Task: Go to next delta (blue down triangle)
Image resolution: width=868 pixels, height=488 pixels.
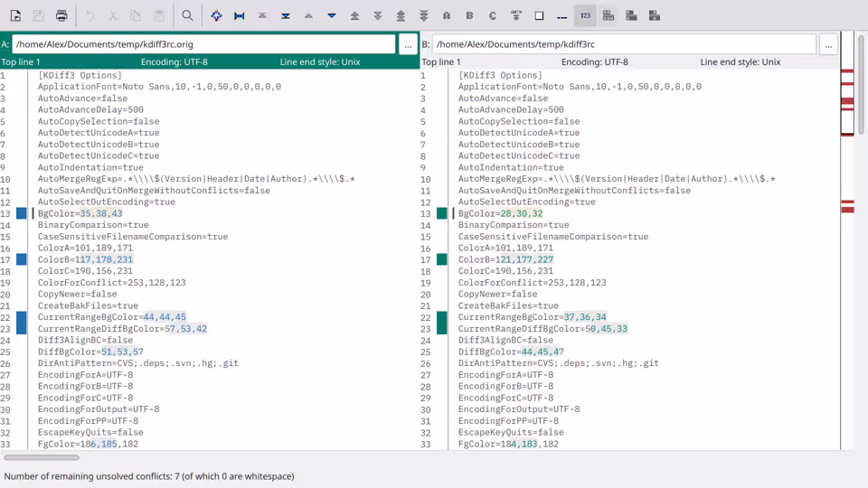Action: point(332,16)
